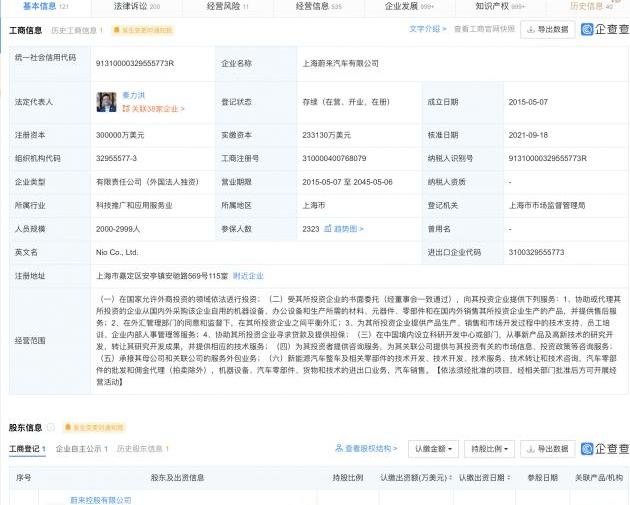Click the legal representative's photo

click(106, 102)
